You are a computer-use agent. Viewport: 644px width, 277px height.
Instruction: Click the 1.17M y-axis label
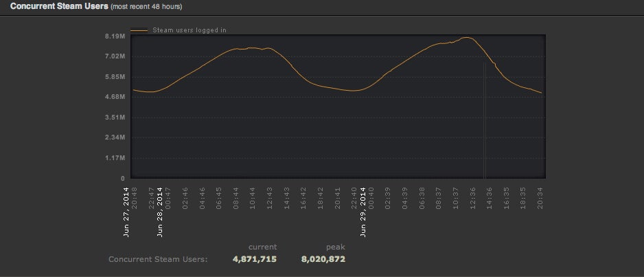click(x=115, y=158)
